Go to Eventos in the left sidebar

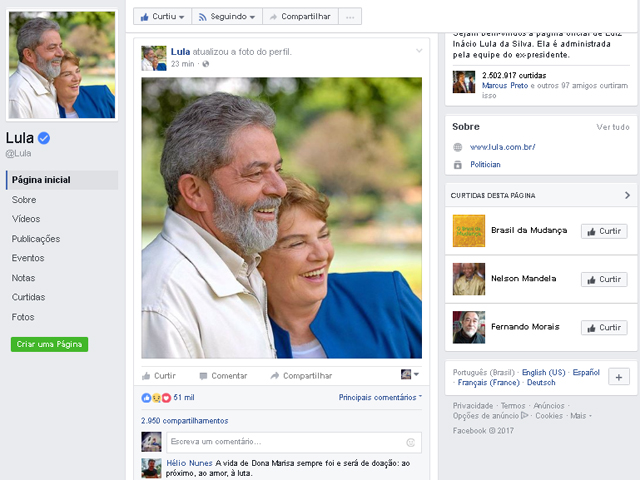[28, 258]
